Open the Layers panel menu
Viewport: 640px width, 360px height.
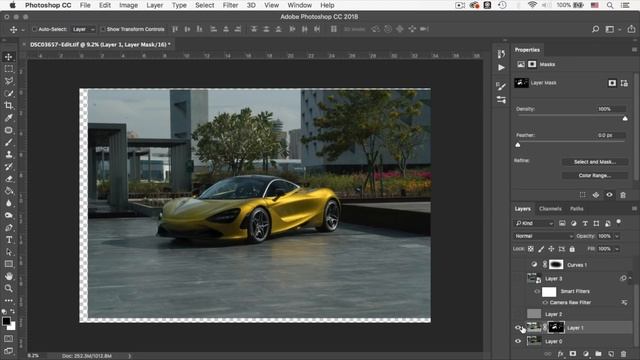(634, 209)
